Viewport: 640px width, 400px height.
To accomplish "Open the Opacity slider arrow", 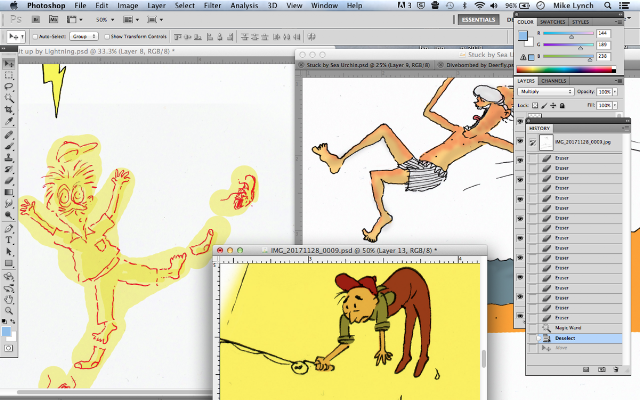I will 615,92.
